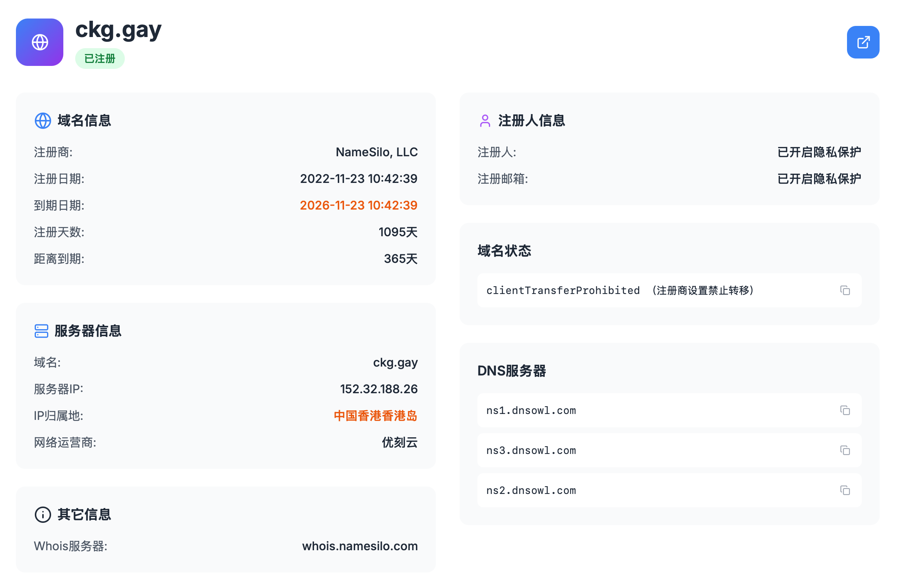The image size is (897, 588).
Task: Click the server icon beside 服务器信息
Action: point(41,331)
